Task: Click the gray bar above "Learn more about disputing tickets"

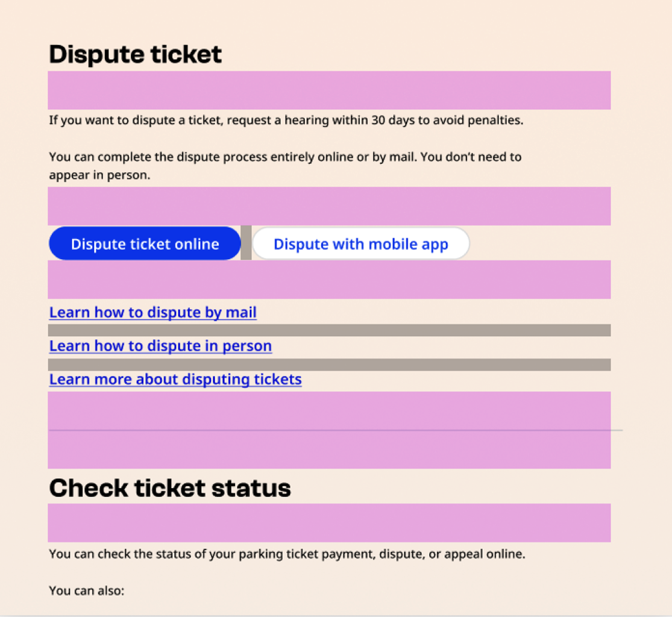Action: (330, 365)
